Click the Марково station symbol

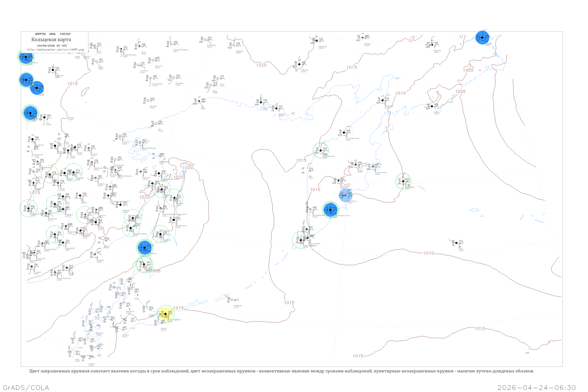click(432, 45)
